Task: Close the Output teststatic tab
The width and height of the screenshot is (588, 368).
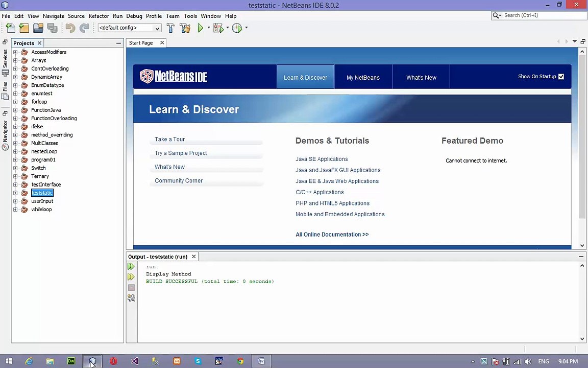Action: tap(194, 257)
